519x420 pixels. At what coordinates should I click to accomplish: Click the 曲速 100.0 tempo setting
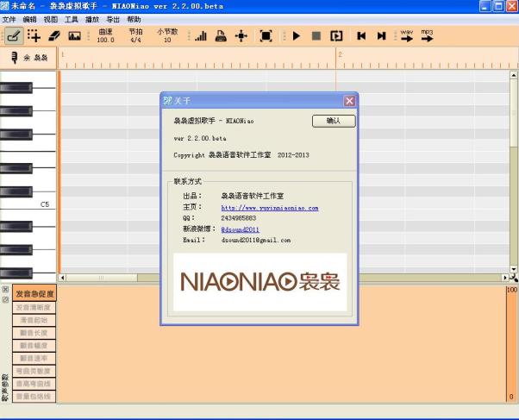pyautogui.click(x=105, y=35)
